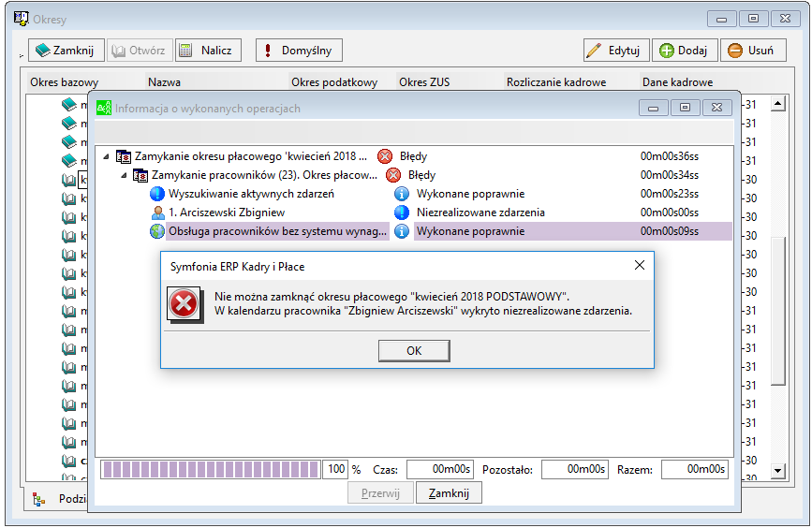
Task: Close the Symfonia ERP error dialog with X
Action: point(640,265)
